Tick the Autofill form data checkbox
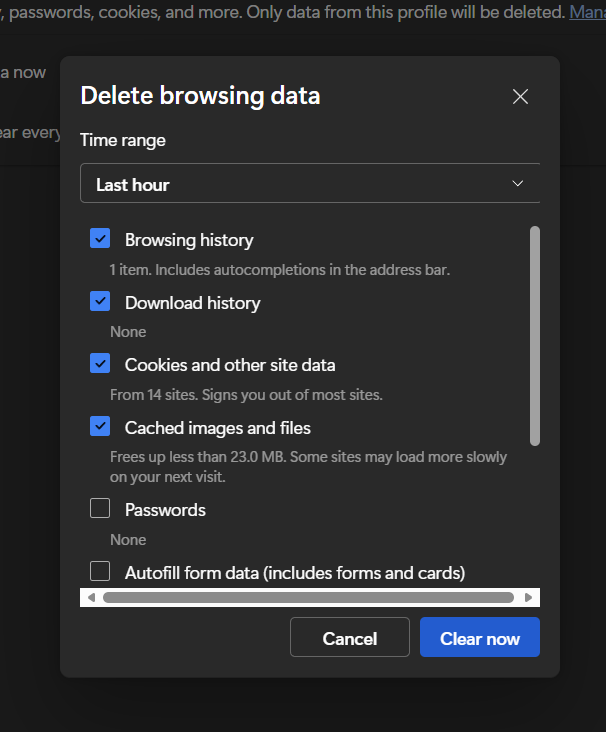This screenshot has height=732, width=606. [100, 572]
